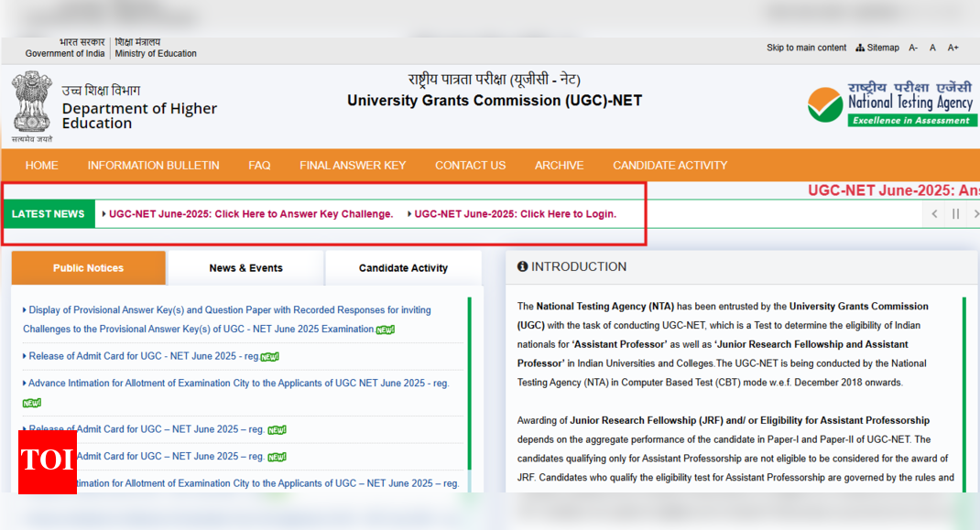
Task: Open the Sitemap icon link
Action: [877, 48]
